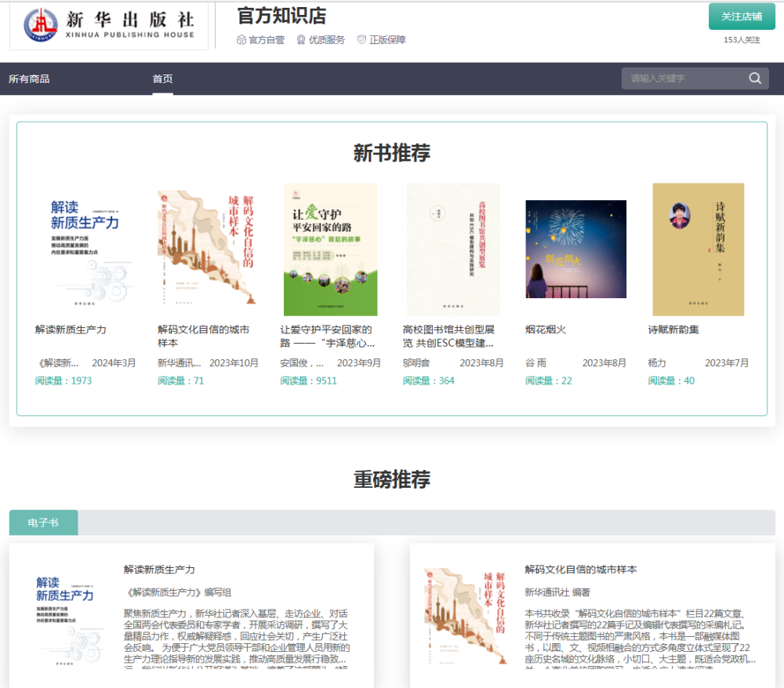Viewport: 784px width, 688px height.
Task: Switch to the 电子书 tab
Action: pos(43,522)
